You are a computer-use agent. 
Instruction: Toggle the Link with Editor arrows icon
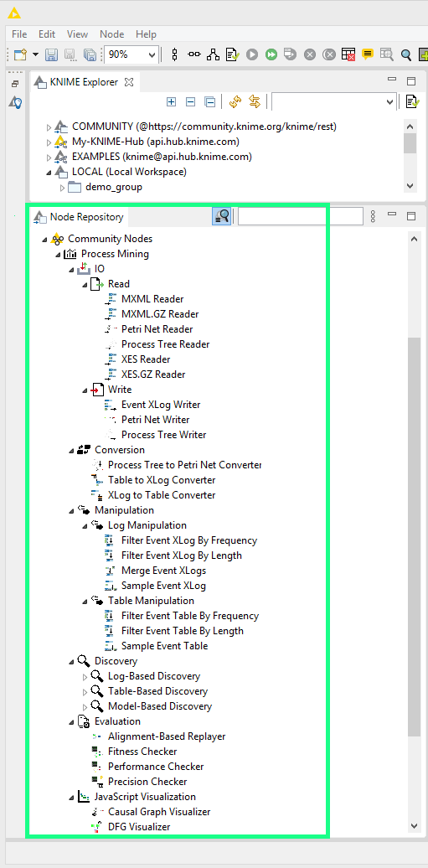point(255,102)
